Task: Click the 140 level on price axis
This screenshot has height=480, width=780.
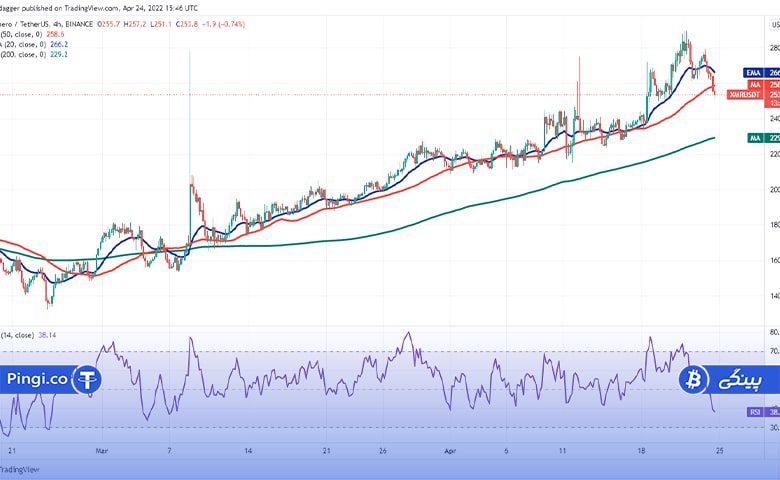Action: [x=775, y=296]
